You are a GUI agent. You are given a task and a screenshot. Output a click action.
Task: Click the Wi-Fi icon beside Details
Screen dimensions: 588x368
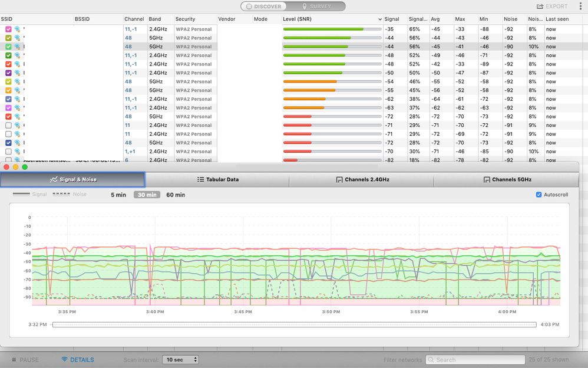[64, 360]
